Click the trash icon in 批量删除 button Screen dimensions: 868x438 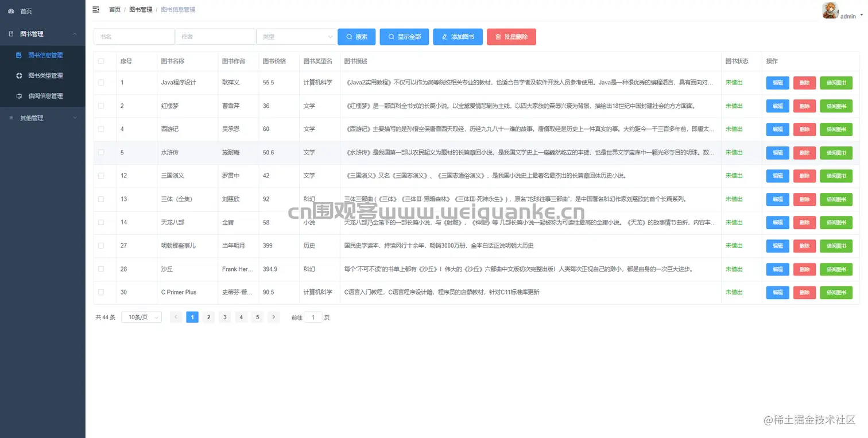[x=498, y=37]
